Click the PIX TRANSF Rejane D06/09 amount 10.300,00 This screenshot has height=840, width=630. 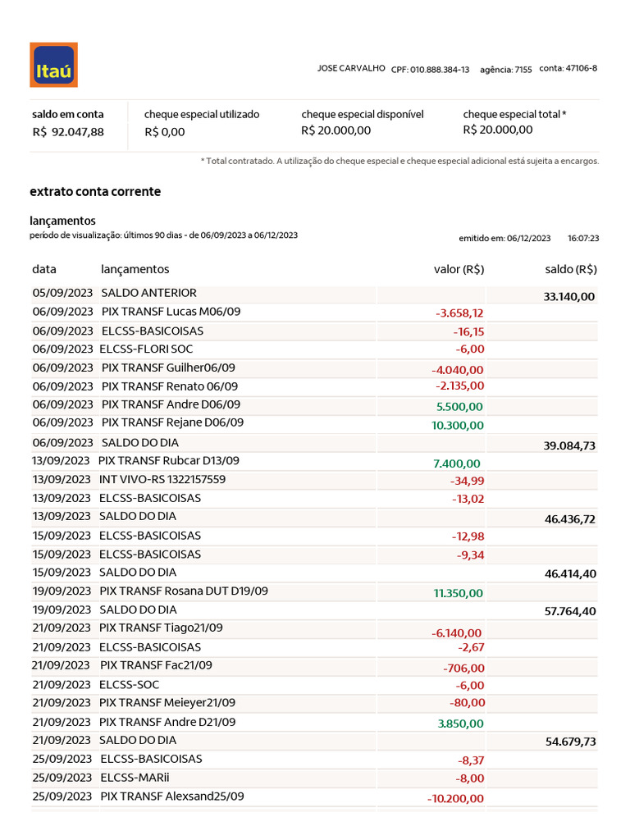[x=458, y=426]
